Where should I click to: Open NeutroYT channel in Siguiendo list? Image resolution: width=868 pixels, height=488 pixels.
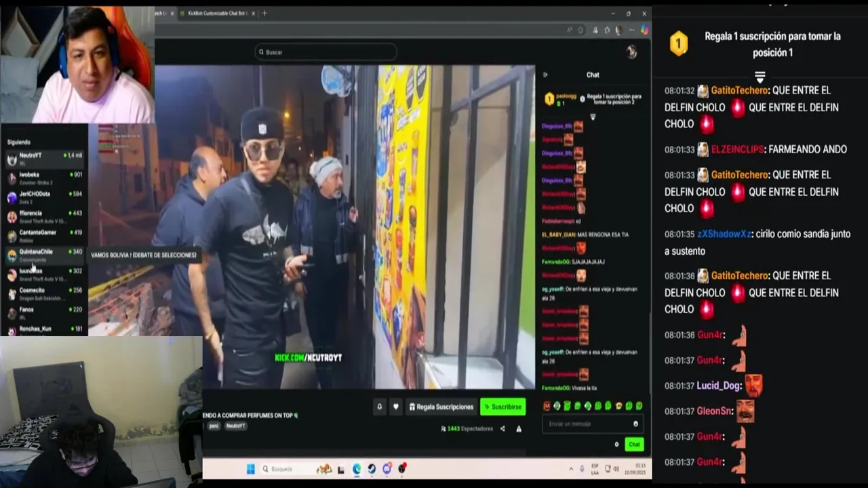[x=45, y=159]
